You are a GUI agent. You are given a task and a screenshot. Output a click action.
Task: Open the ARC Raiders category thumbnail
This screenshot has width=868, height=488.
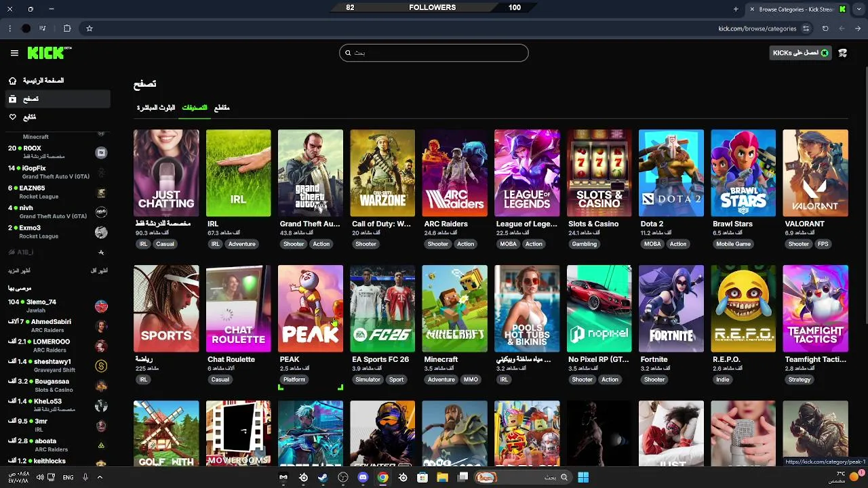(x=454, y=173)
